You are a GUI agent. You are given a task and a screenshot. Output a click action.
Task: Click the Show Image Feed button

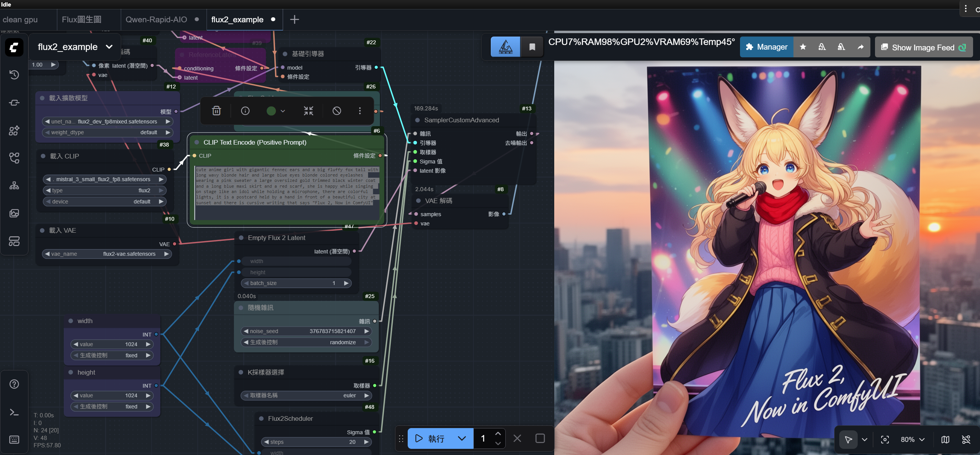tap(923, 47)
